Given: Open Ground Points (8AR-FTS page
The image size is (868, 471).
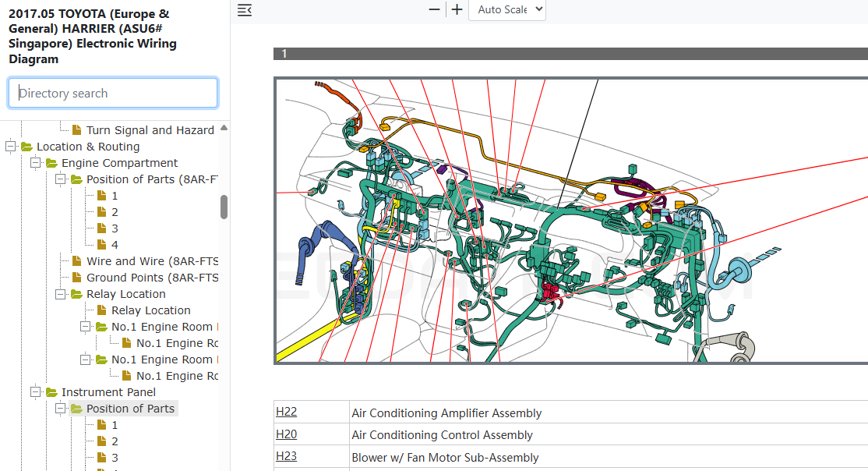Looking at the screenshot, I should 152,278.
